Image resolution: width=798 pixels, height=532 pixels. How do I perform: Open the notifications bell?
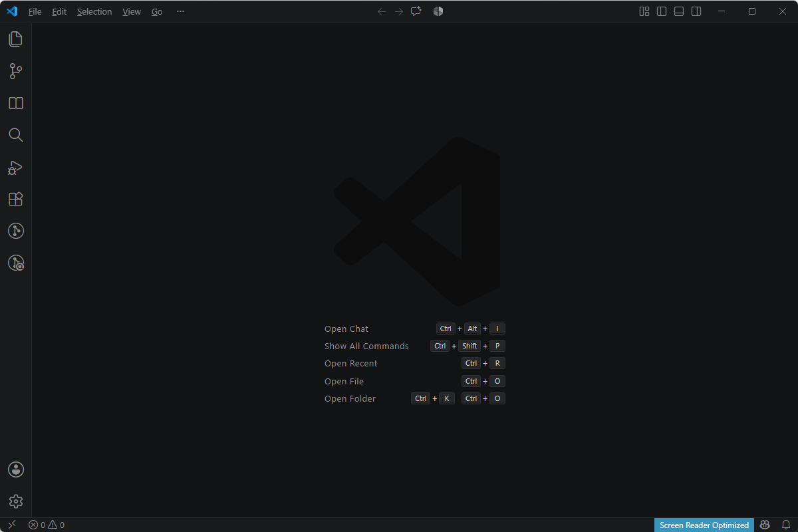pos(785,525)
